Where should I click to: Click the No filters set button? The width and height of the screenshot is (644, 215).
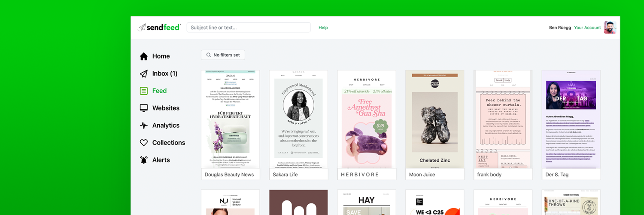[x=223, y=55]
